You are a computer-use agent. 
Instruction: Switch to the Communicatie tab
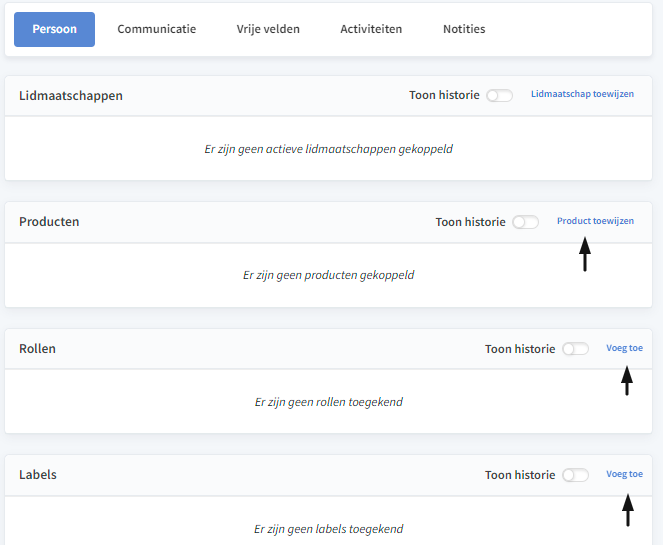156,29
